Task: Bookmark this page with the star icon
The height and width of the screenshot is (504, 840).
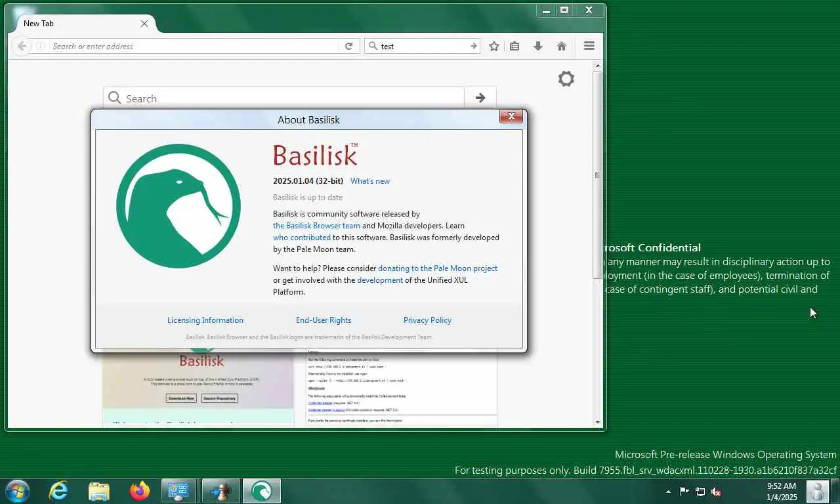Action: (x=494, y=46)
